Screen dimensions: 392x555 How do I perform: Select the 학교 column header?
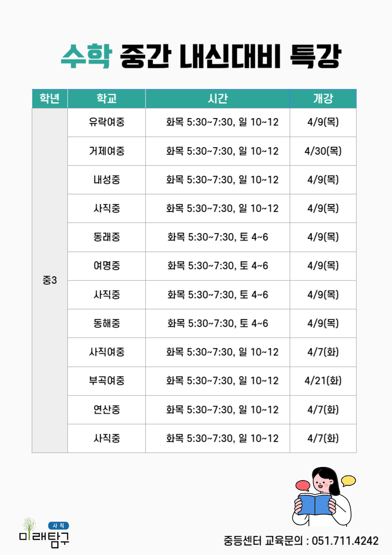tap(106, 99)
